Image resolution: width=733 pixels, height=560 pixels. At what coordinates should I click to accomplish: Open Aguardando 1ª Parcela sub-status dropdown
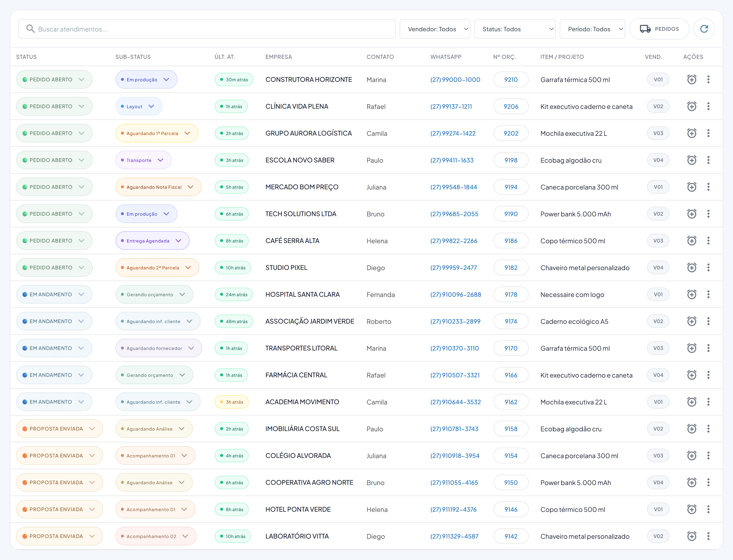coord(157,133)
